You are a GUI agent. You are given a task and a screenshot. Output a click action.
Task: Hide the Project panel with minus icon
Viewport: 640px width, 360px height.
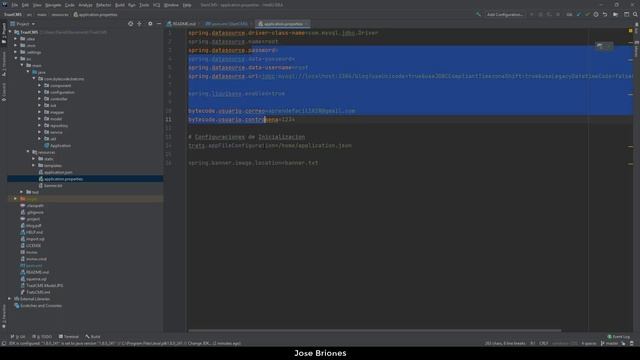pyautogui.click(x=159, y=24)
